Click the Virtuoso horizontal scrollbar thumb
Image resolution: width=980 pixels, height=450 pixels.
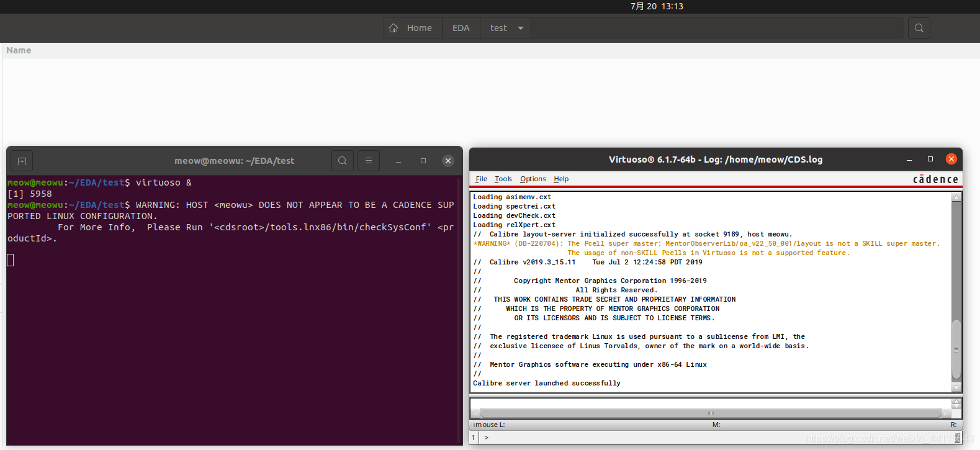[x=711, y=413]
